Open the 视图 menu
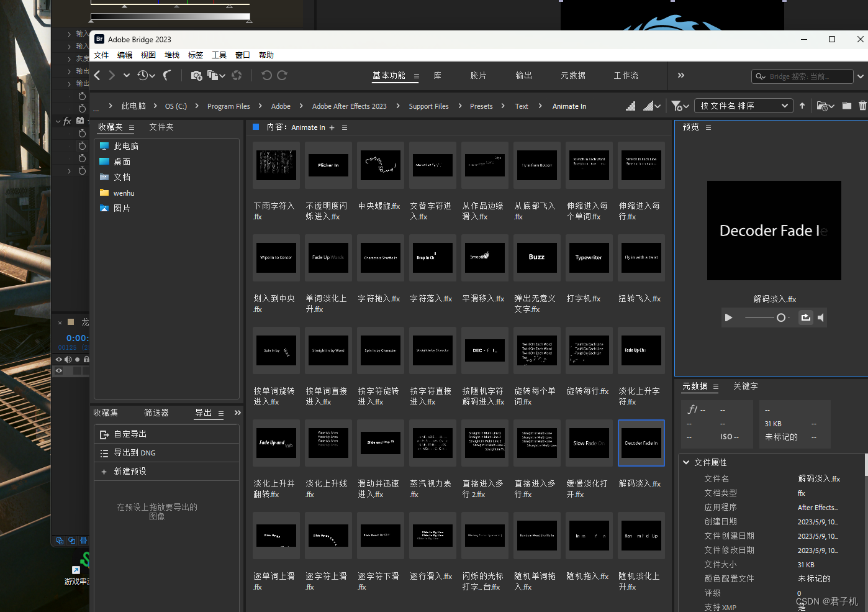 tap(148, 55)
